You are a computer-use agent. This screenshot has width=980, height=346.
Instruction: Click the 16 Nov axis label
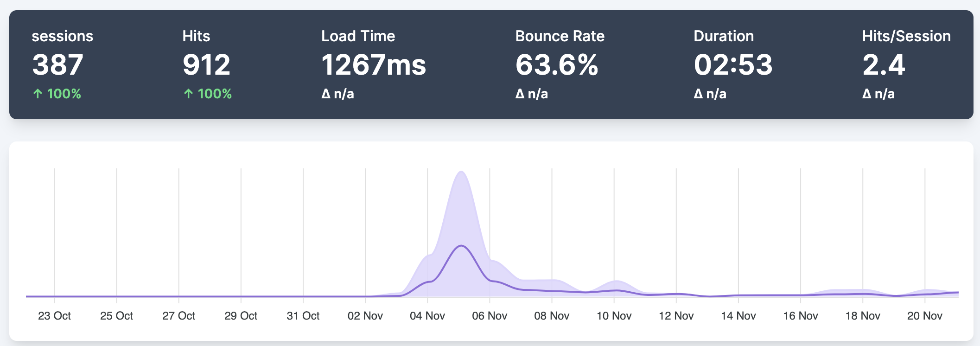pos(801,316)
